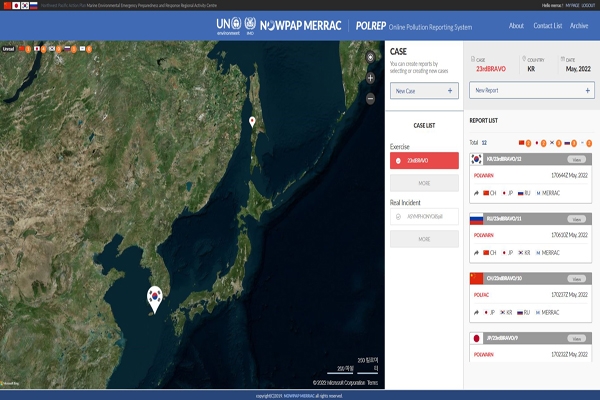Click the South Korea flag in top bar
The height and width of the screenshot is (400, 600).
(x=25, y=5)
